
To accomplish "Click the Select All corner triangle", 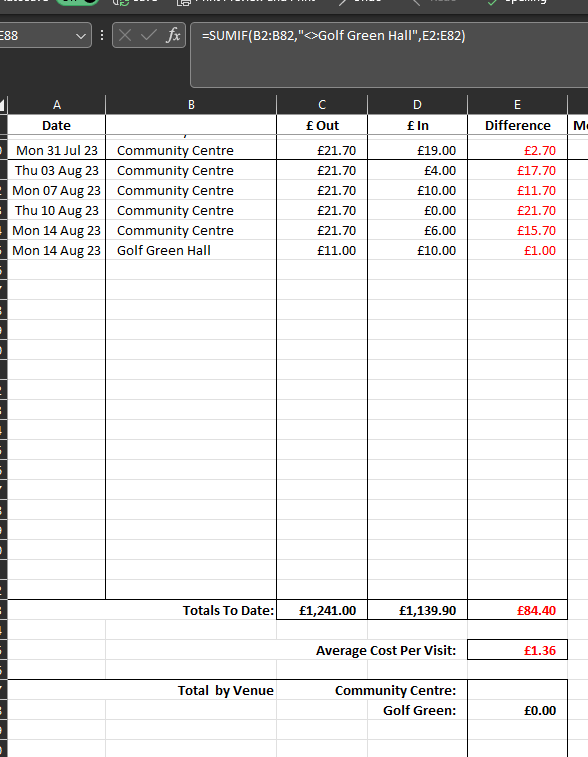I will (x=2, y=105).
